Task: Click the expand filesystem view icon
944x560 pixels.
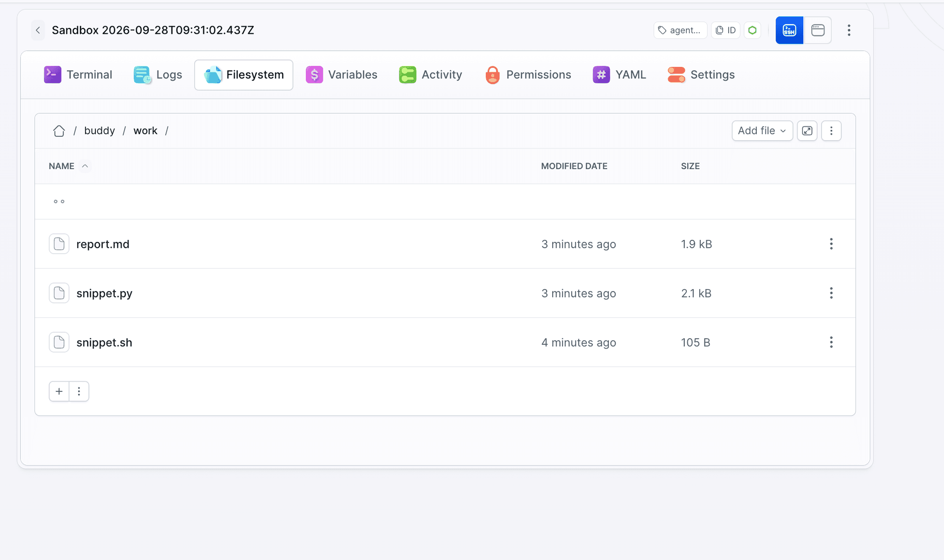Action: coord(807,131)
